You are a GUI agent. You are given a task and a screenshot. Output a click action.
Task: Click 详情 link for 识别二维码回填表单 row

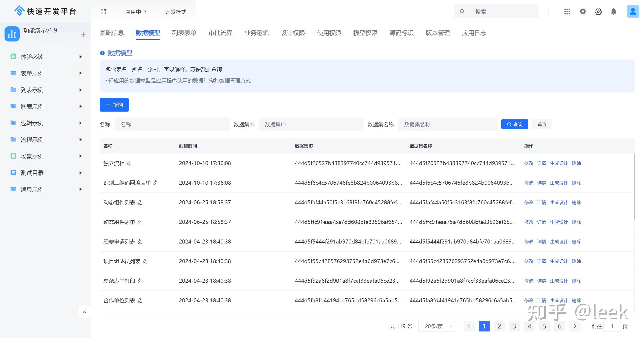point(542,183)
